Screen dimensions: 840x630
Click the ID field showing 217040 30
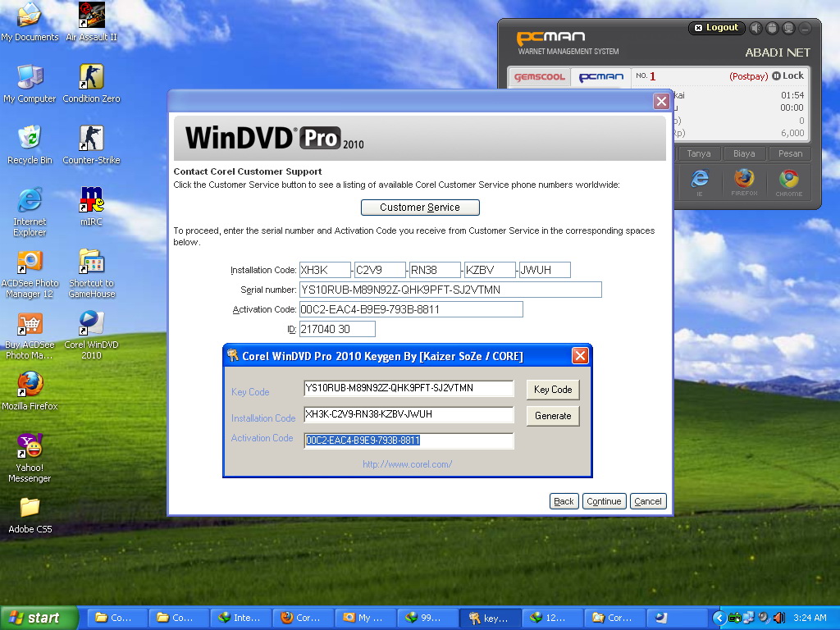click(337, 329)
